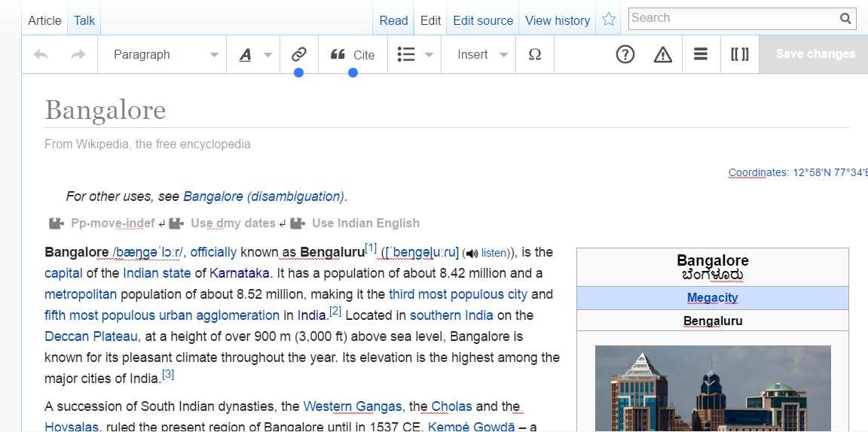Click the undo arrow icon

[x=41, y=54]
